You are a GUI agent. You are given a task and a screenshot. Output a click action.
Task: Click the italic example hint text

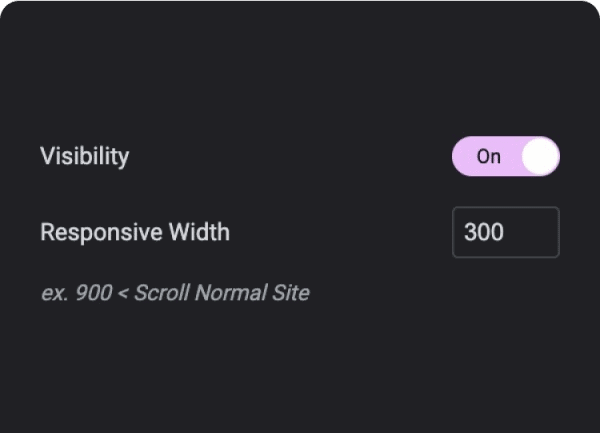175,293
